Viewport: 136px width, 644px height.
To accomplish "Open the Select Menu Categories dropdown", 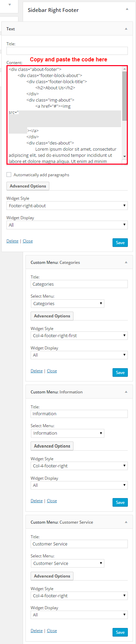I will tap(67, 303).
